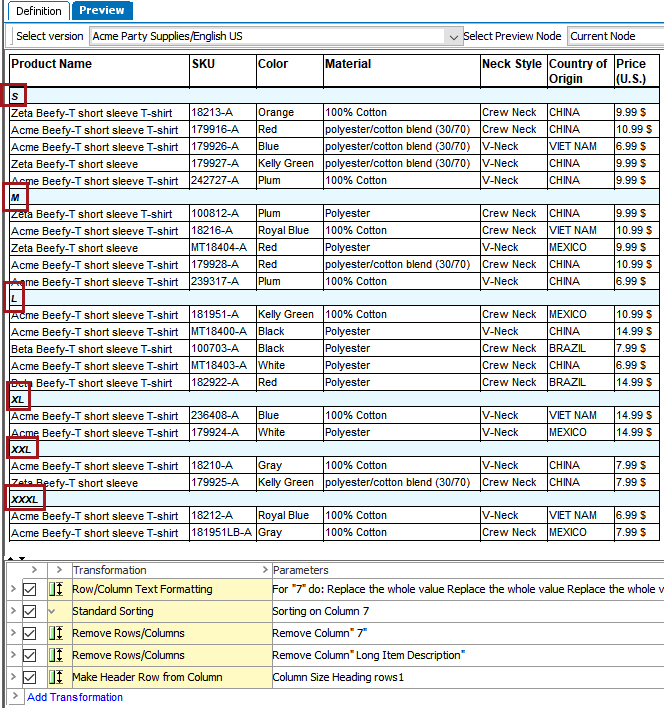Click the Product Name column header
Screen dimensions: 664x708
click(x=52, y=64)
